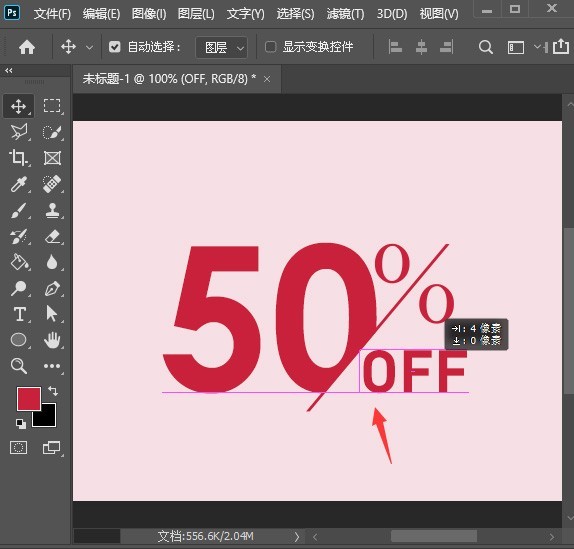574x549 pixels.
Task: Select the Brush tool
Action: (x=18, y=210)
